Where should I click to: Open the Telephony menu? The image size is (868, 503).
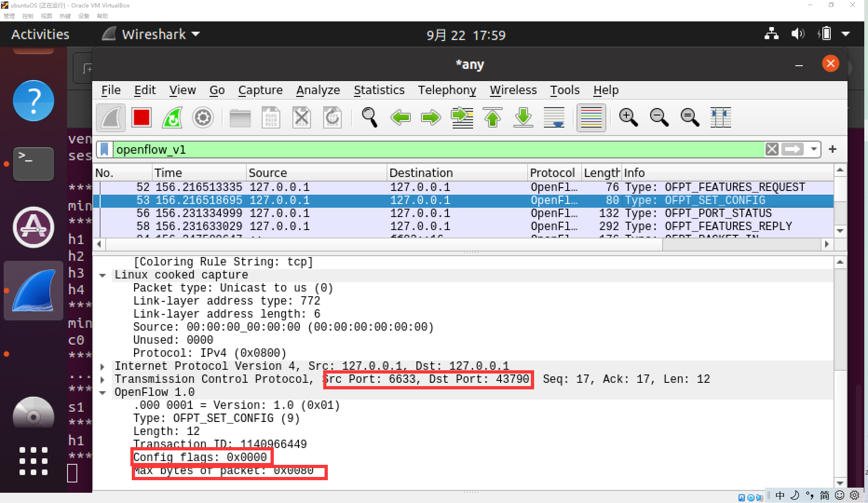click(x=447, y=90)
